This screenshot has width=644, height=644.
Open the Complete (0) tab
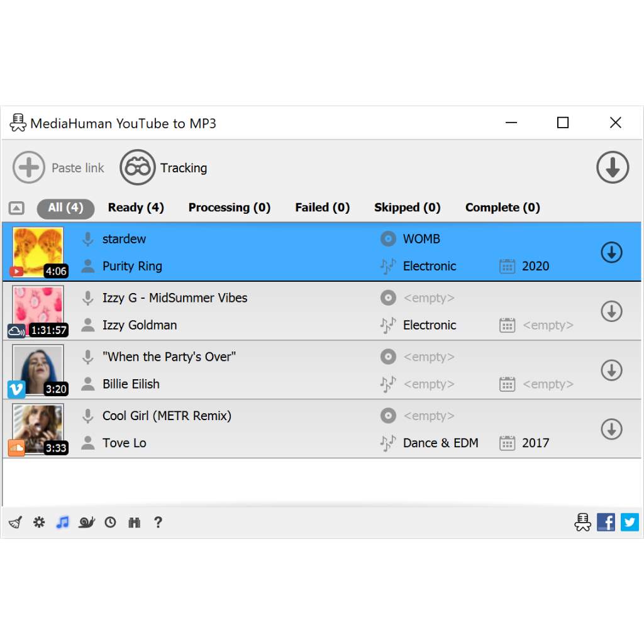pos(502,208)
